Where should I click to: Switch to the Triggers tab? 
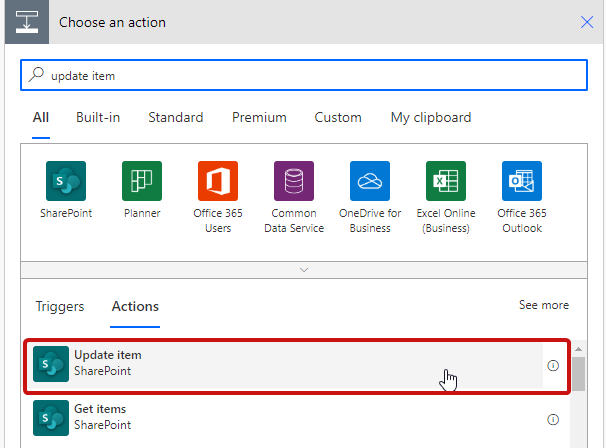(60, 306)
